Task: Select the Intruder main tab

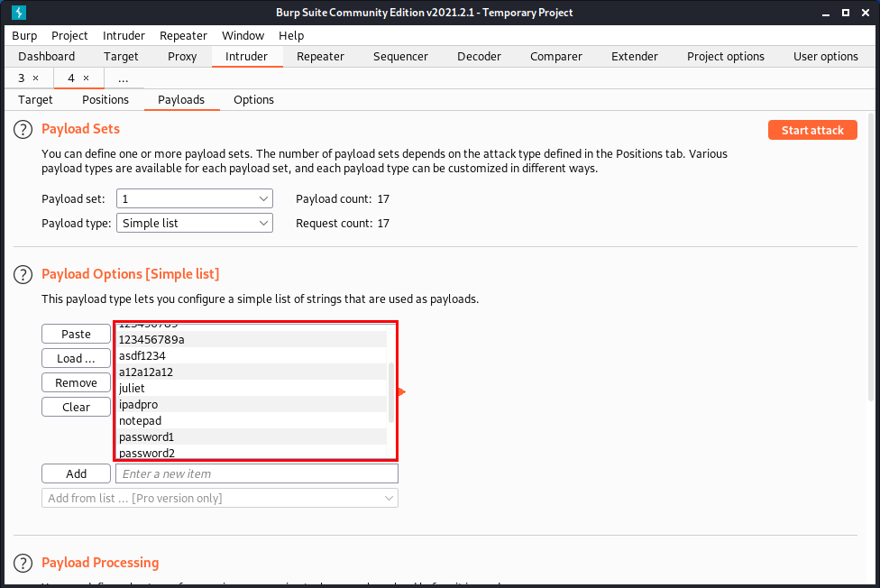Action: tap(246, 56)
